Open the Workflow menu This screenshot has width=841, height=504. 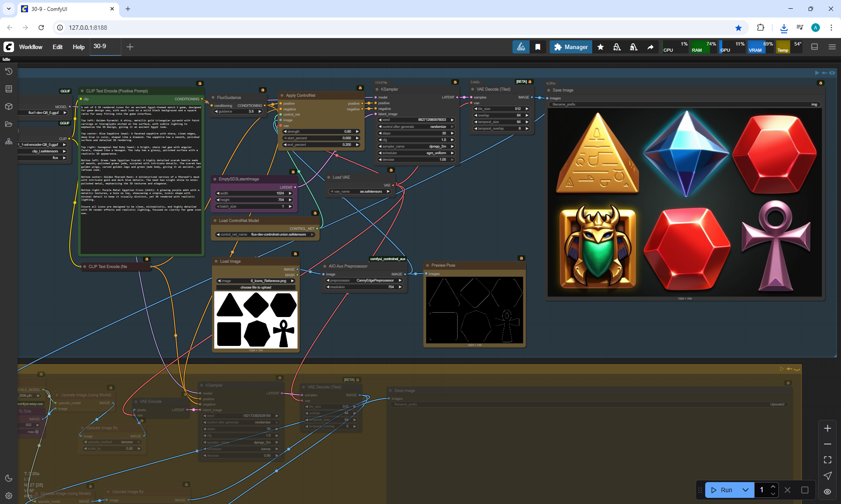coord(31,47)
